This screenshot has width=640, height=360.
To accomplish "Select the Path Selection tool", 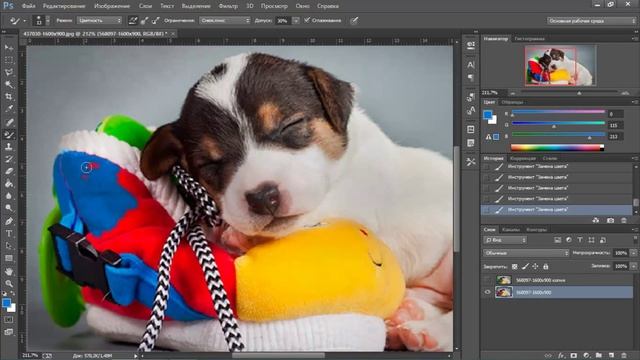I will coord(9,246).
